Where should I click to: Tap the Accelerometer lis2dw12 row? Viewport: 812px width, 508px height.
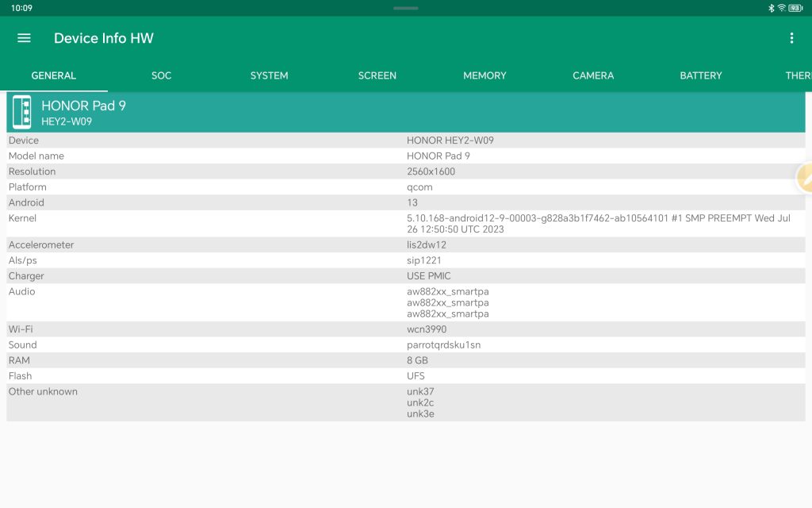405,244
